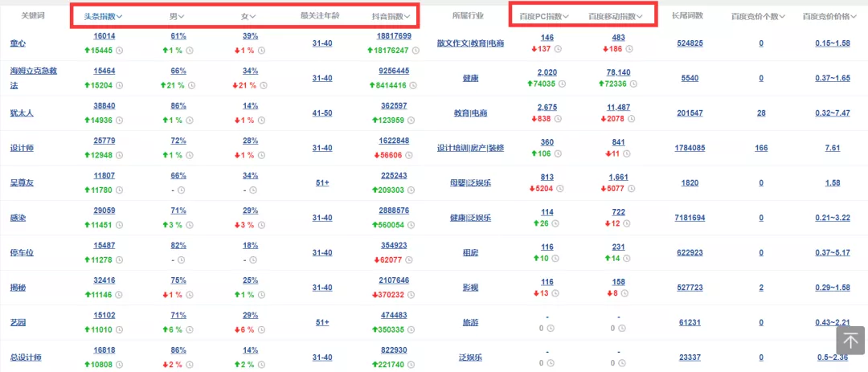
Task: Sort by 头条指数 column header
Action: (103, 17)
